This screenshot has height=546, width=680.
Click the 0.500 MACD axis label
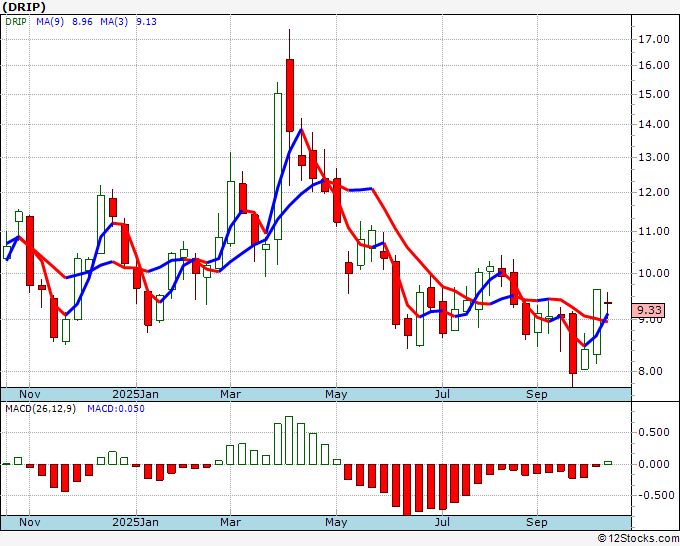[x=653, y=432]
